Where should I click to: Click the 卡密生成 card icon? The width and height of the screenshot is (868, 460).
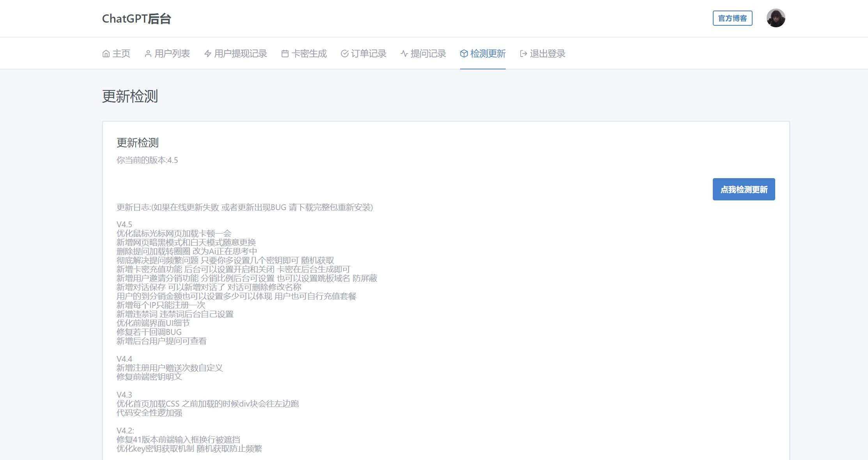click(x=284, y=53)
